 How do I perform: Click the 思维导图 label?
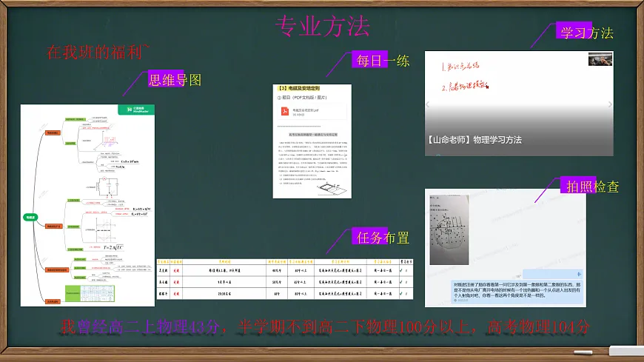[x=175, y=80]
